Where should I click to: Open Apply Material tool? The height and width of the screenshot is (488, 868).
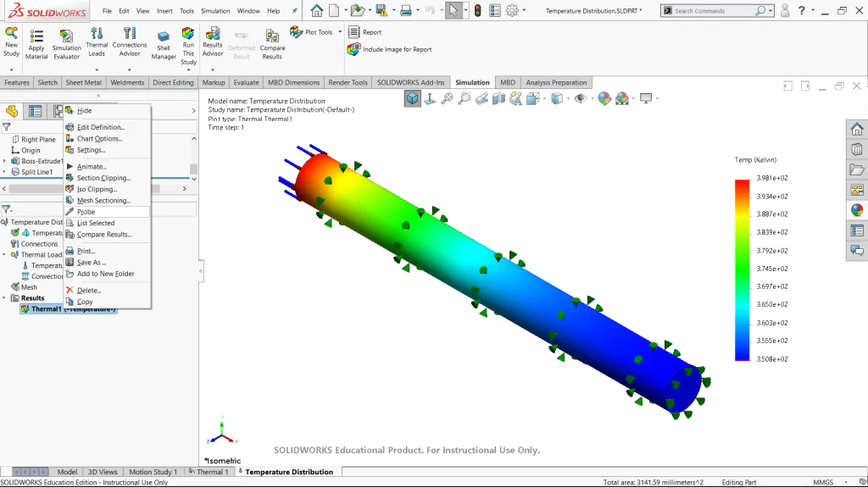tap(36, 44)
